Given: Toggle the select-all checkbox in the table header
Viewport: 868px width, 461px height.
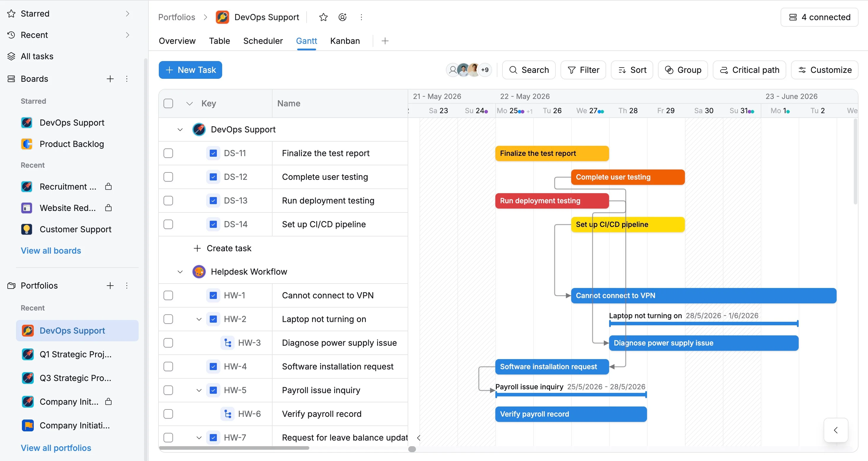Looking at the screenshot, I should click(x=168, y=103).
